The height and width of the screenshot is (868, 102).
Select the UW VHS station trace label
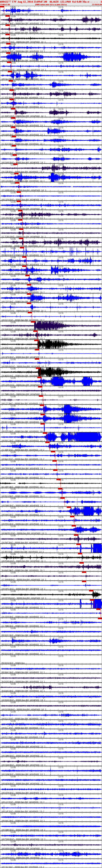23,209
